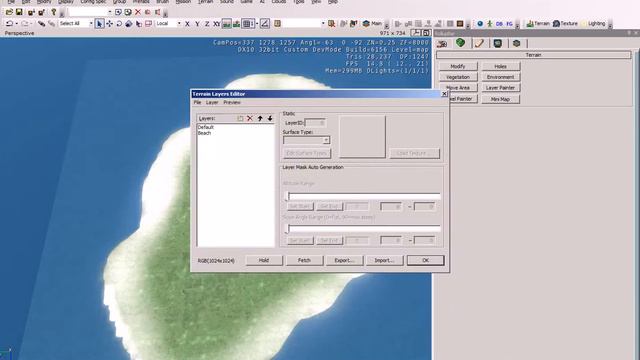This screenshot has height=360, width=640.
Task: Click the DB database view icon
Action: click(499, 24)
